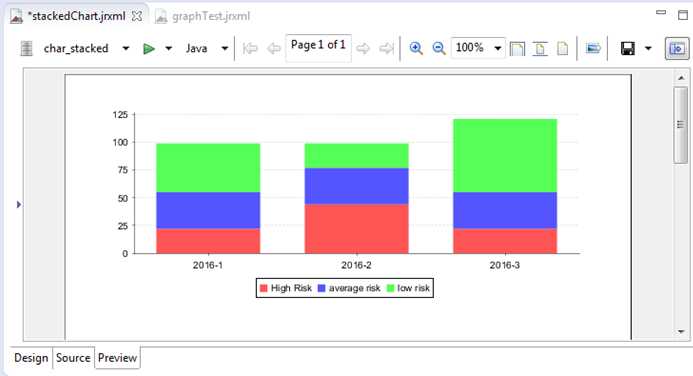Click the 125 y-axis value
Image resolution: width=693 pixels, height=376 pixels.
[120, 115]
